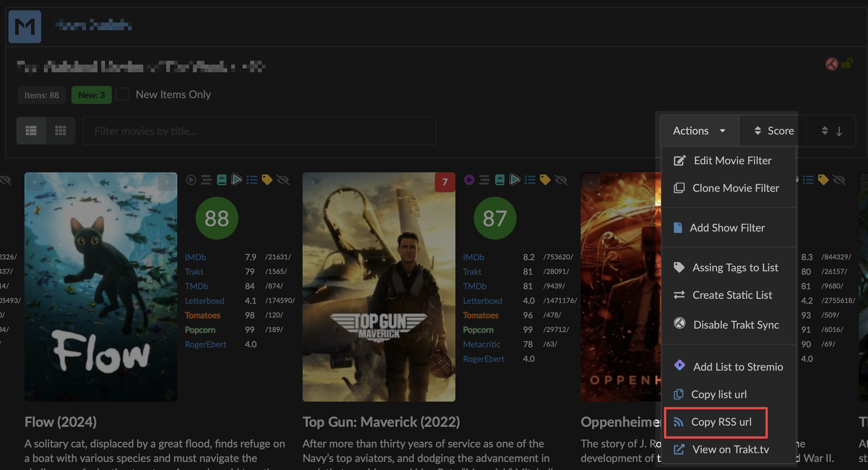Switch to list view layout
868x470 pixels.
coord(31,131)
